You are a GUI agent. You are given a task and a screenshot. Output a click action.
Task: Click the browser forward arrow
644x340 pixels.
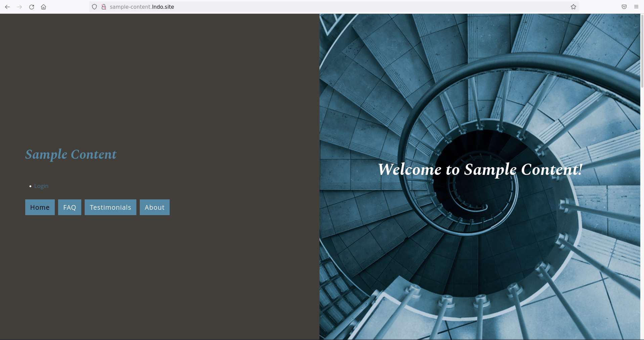pos(19,7)
